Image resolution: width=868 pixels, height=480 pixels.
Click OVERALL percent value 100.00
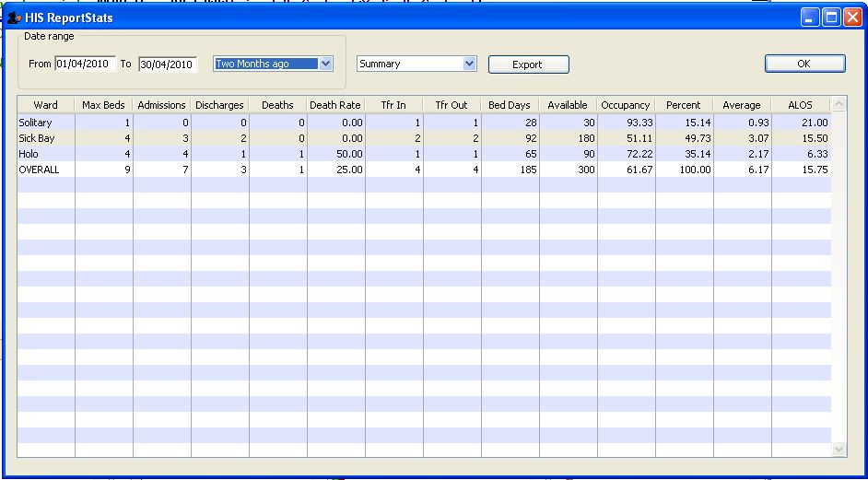696,170
